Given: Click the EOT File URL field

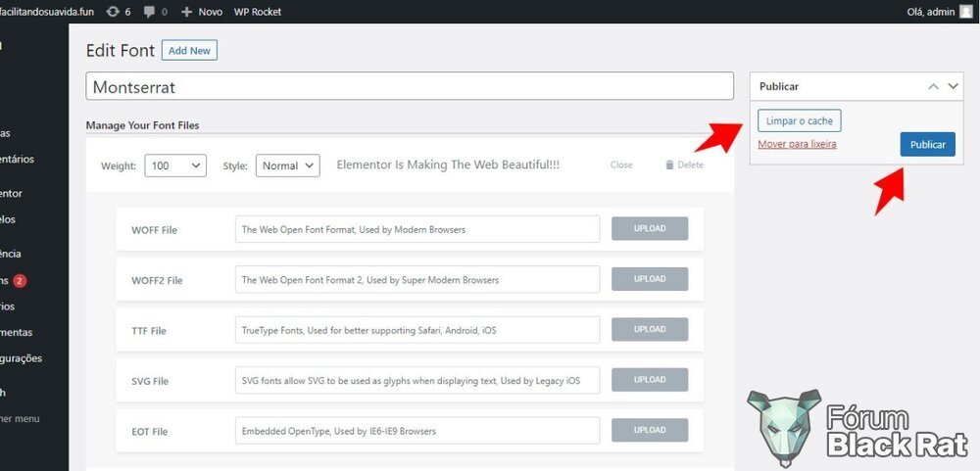Looking at the screenshot, I should pos(417,431).
